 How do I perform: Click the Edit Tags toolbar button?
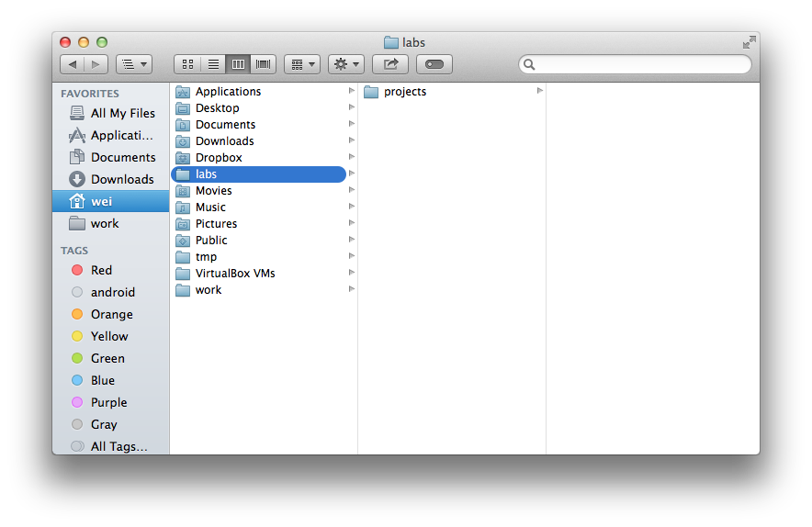coord(434,64)
